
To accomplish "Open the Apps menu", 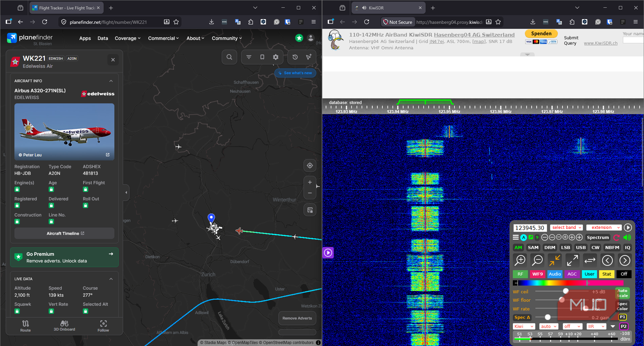I will [x=85, y=38].
